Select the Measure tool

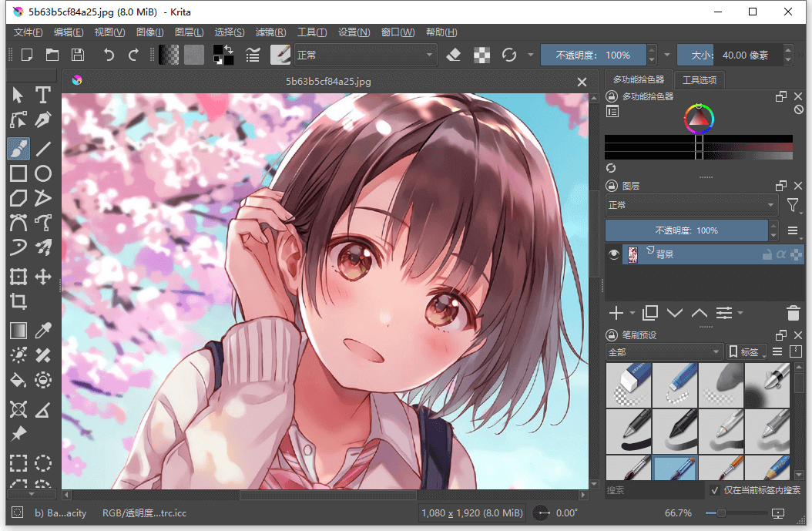coord(43,409)
